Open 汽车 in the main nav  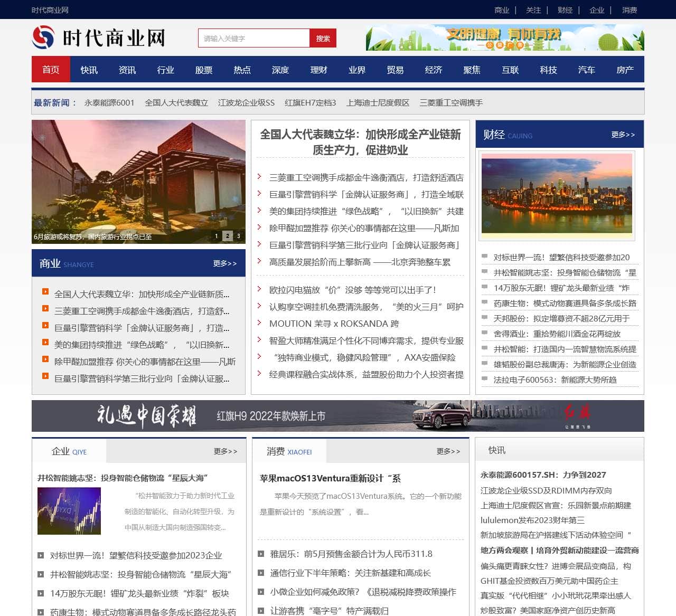[587, 70]
